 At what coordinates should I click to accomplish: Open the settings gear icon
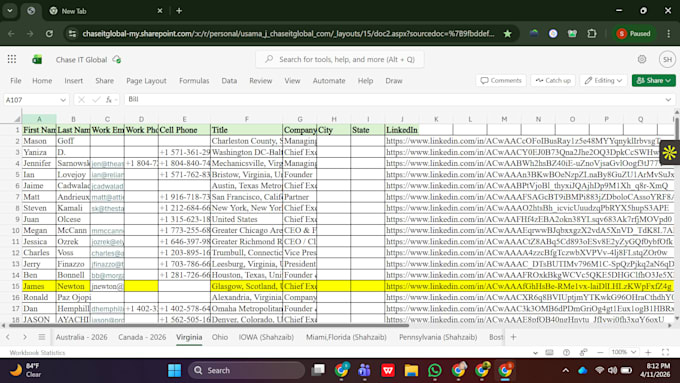(x=642, y=59)
